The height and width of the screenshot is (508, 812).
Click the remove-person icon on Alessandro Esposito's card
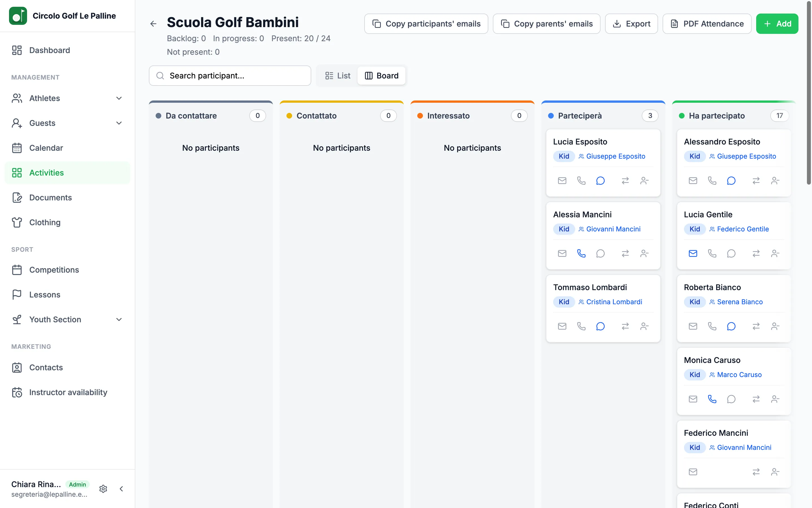(775, 181)
